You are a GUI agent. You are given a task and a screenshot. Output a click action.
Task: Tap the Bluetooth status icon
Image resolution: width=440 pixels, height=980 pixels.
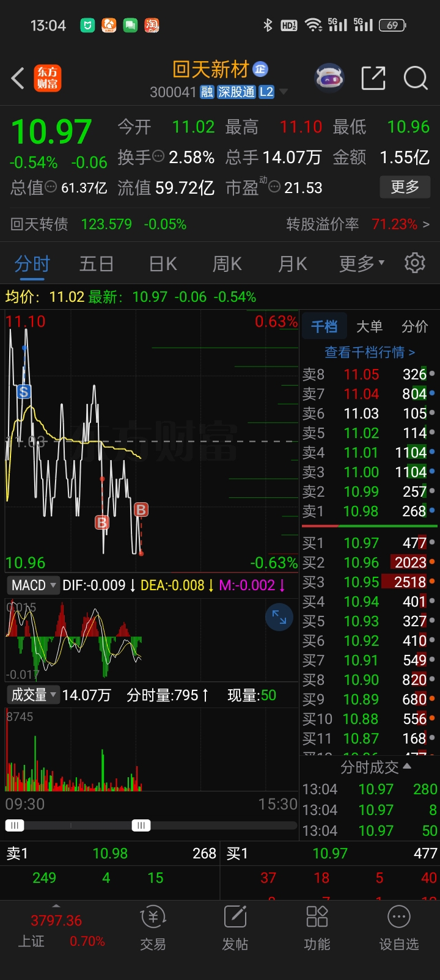click(x=268, y=25)
